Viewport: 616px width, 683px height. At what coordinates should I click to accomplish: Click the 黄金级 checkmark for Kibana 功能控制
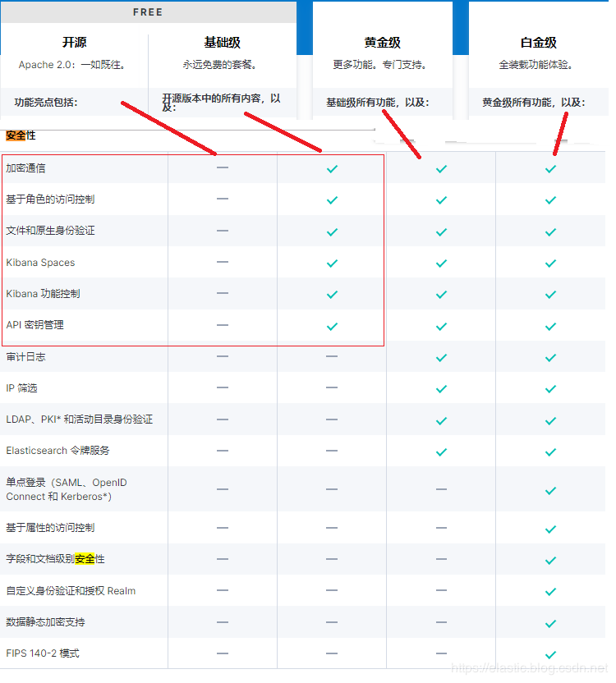441,295
